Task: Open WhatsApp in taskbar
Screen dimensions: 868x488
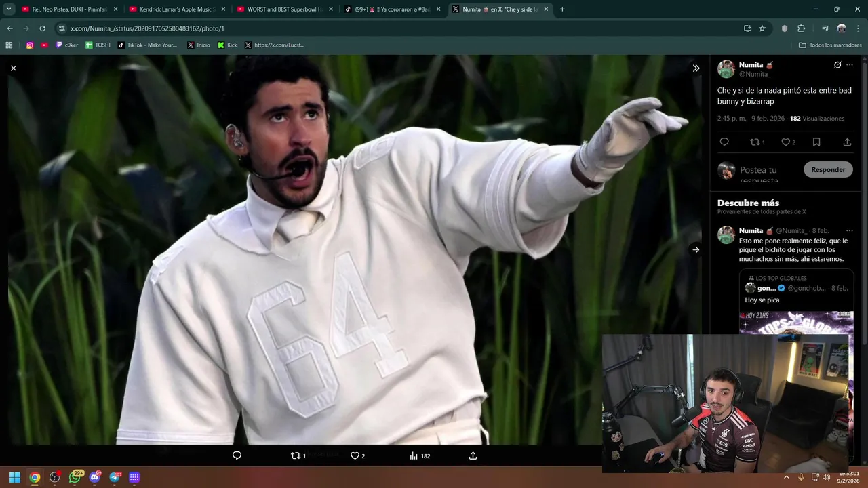Action: click(x=75, y=477)
